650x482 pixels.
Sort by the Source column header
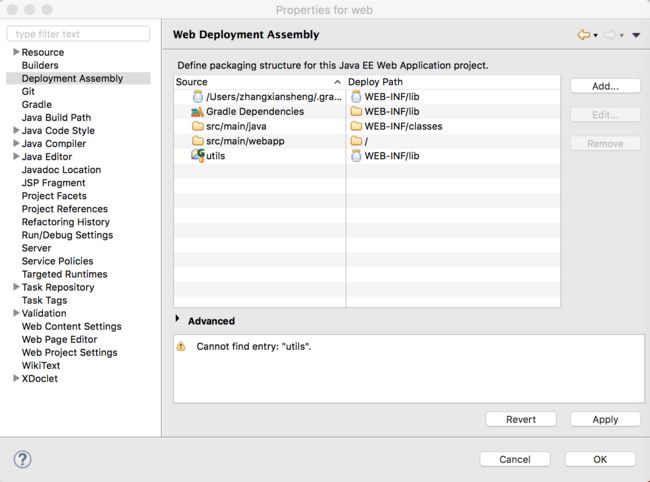tap(256, 81)
